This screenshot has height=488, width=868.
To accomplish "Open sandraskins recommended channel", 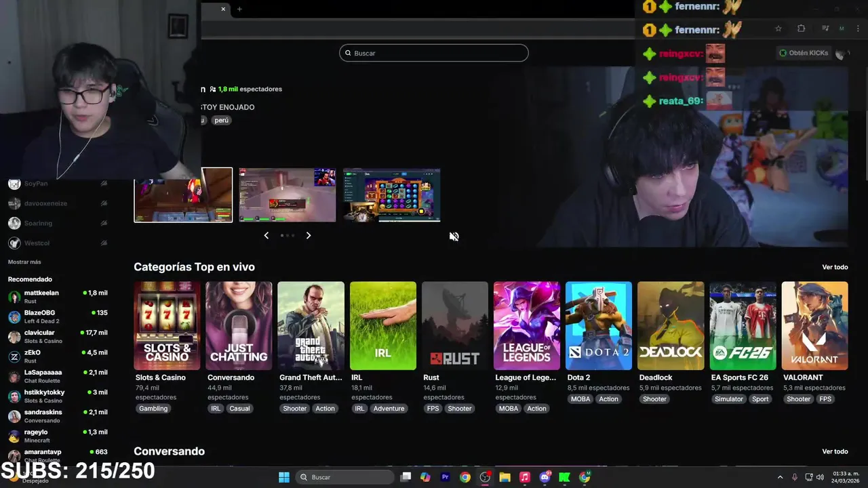I will (x=58, y=415).
